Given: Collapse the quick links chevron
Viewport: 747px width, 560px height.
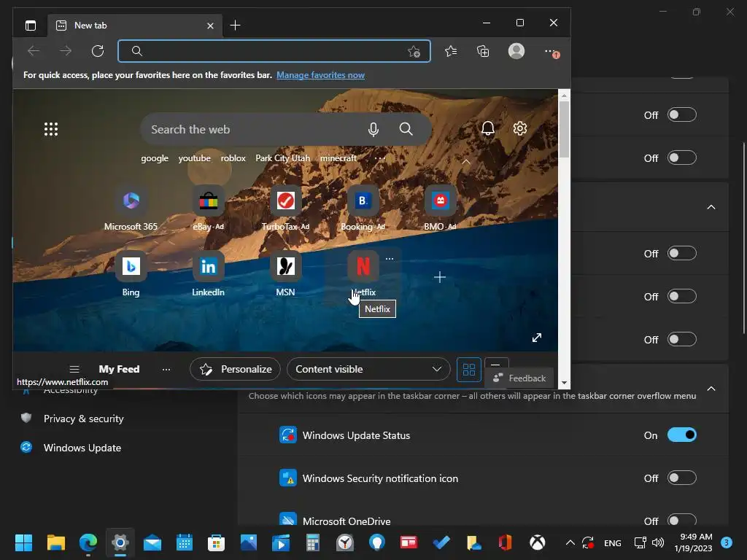Looking at the screenshot, I should (466, 162).
